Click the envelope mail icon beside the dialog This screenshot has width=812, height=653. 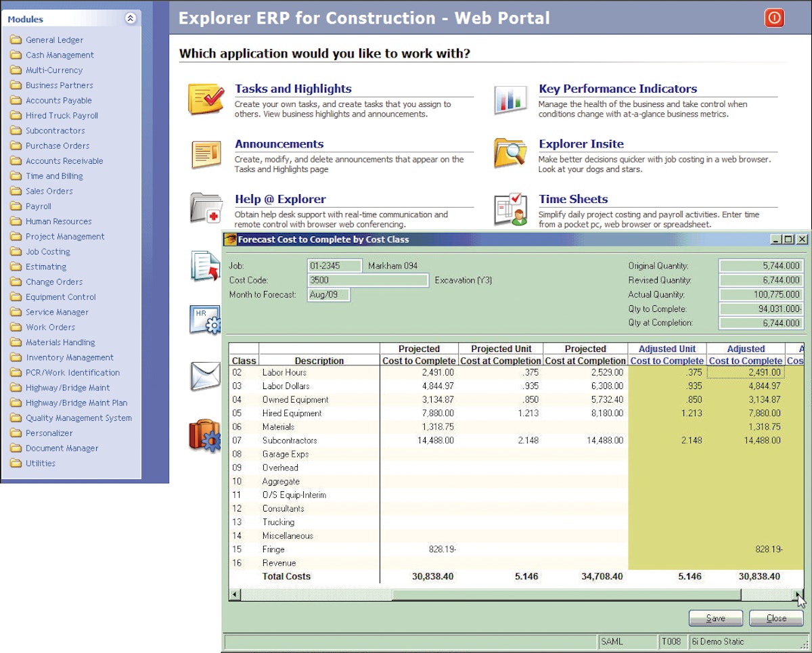pyautogui.click(x=205, y=374)
